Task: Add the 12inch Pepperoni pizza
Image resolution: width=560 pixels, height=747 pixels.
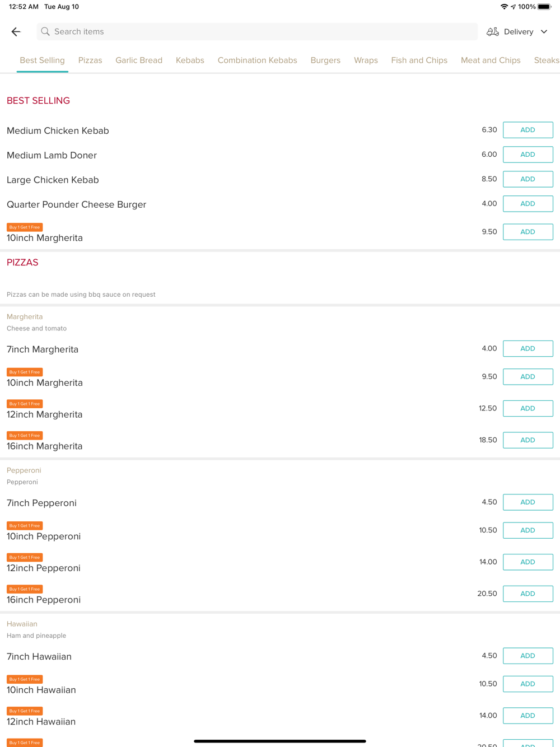Action: 528,562
